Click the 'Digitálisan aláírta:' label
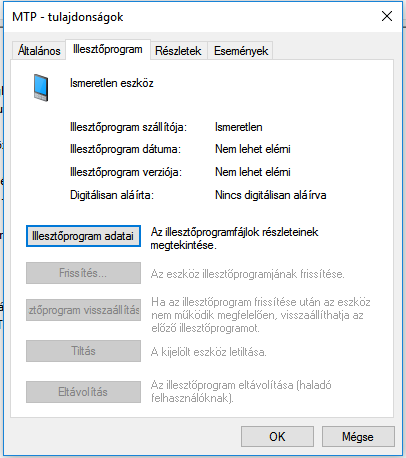This screenshot has height=458, width=406. tap(112, 195)
